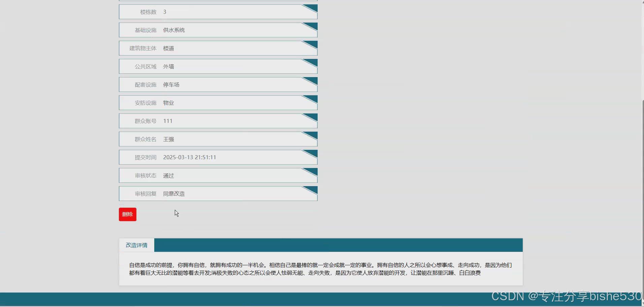Click the 物业 value in 安防设施

pyautogui.click(x=168, y=103)
